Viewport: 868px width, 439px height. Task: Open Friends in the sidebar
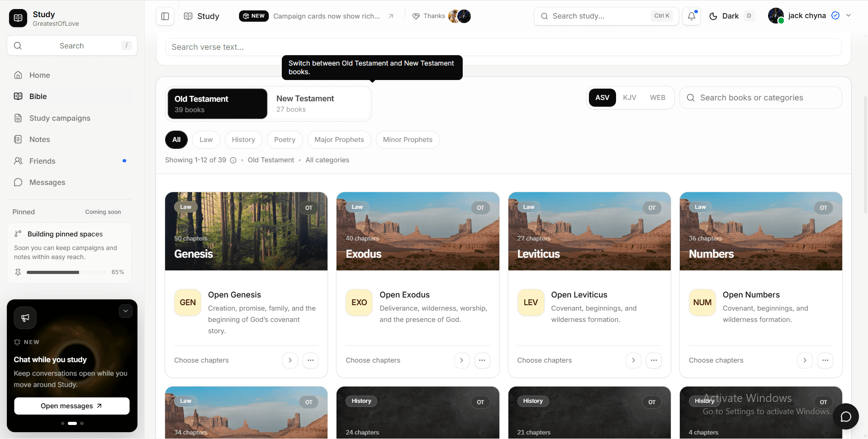pos(70,161)
